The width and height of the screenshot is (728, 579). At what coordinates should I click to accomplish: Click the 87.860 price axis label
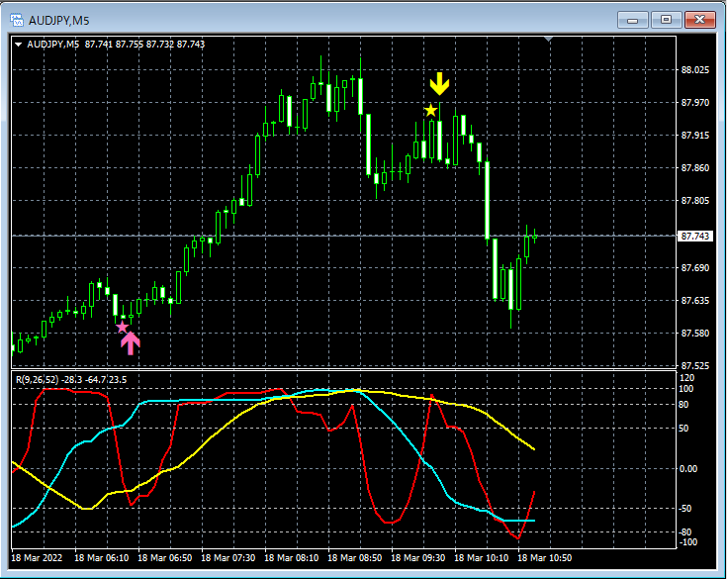tap(695, 167)
